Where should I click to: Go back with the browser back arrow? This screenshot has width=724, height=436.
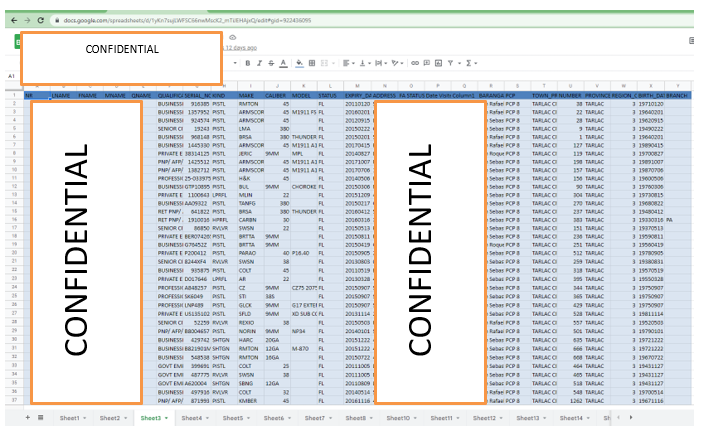point(14,20)
